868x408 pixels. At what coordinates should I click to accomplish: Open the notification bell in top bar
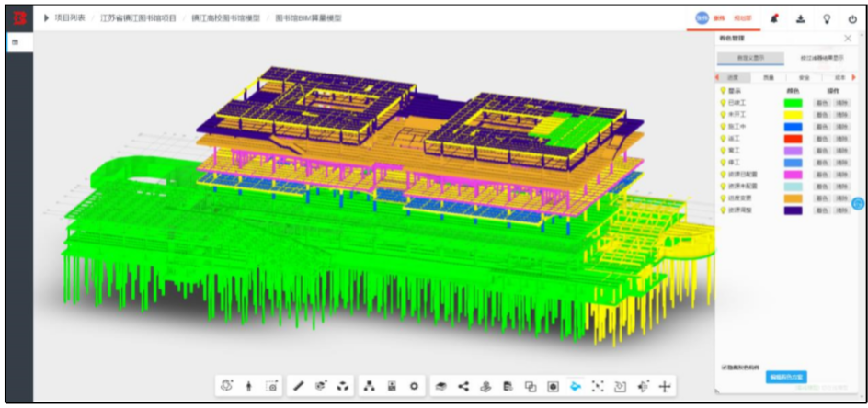tap(774, 18)
